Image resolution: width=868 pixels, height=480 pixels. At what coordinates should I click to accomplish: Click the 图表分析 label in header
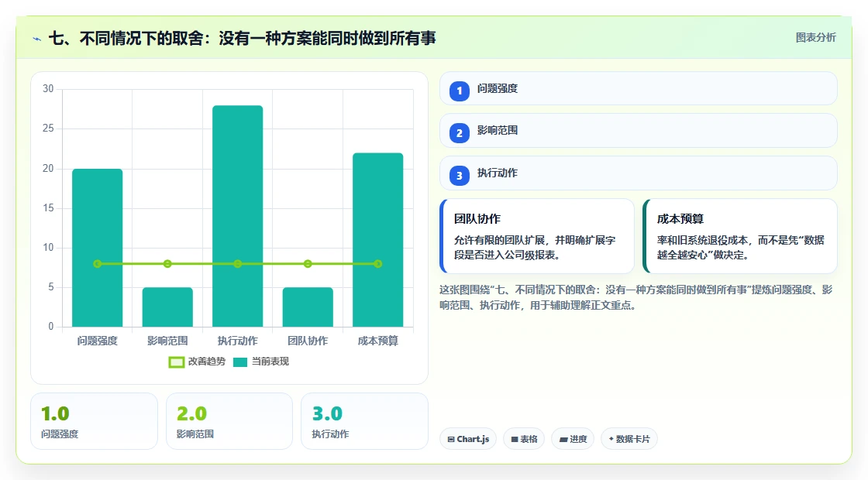816,38
